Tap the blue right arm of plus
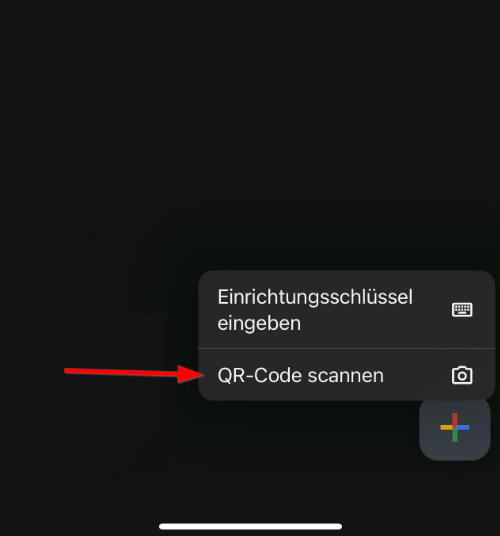 463,427
